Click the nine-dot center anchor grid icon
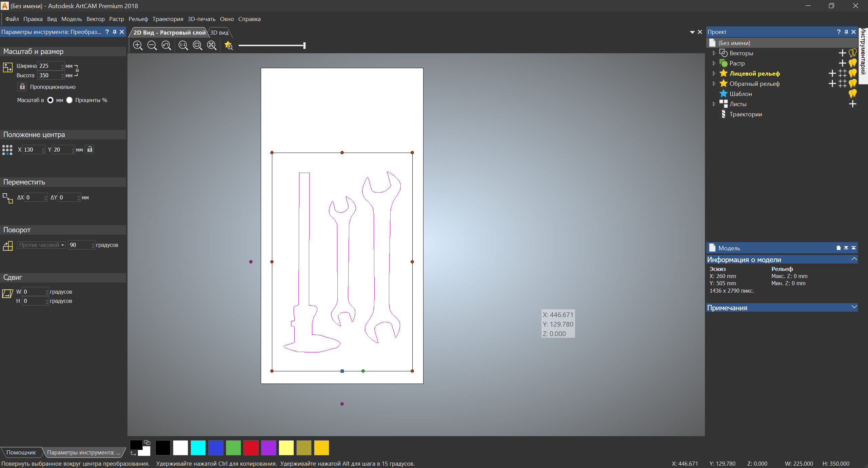The height and width of the screenshot is (468, 868). [x=7, y=150]
